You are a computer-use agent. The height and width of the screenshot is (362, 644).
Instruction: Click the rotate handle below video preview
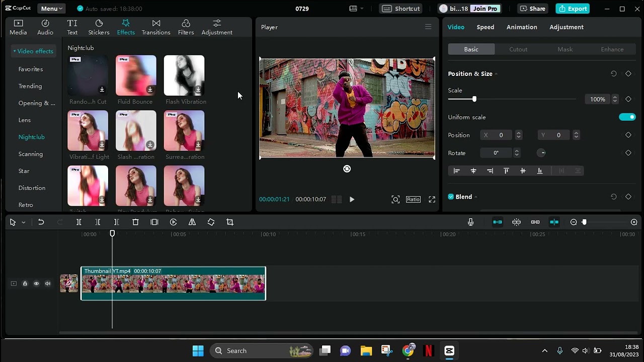pyautogui.click(x=347, y=169)
